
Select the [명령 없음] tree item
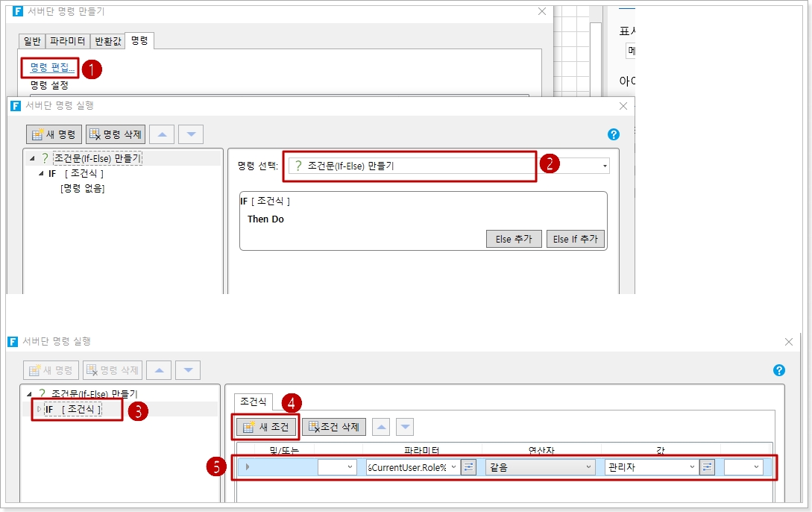click(x=83, y=189)
